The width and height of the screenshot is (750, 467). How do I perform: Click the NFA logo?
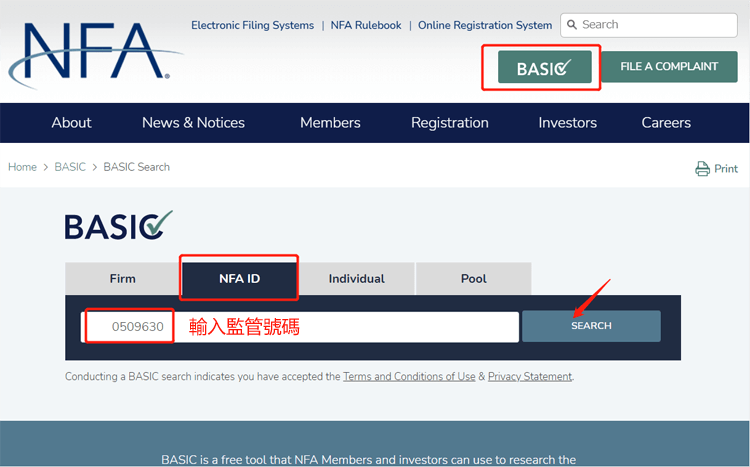point(90,50)
